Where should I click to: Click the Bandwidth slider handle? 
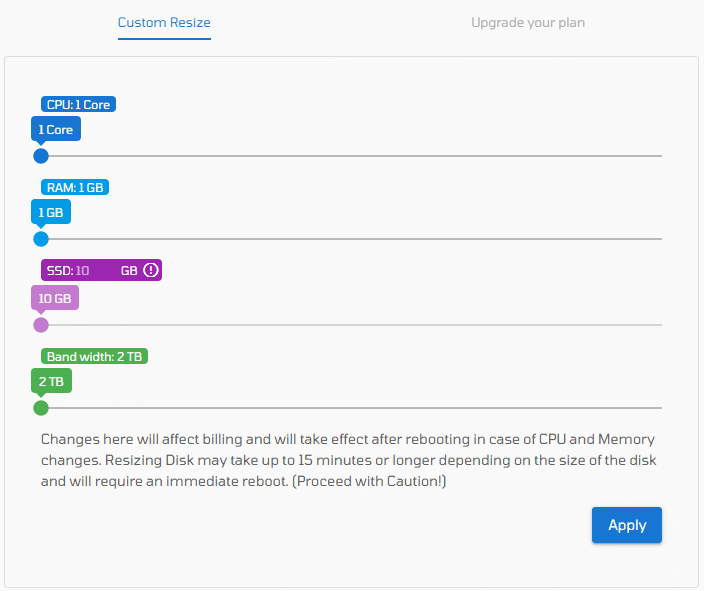point(41,408)
